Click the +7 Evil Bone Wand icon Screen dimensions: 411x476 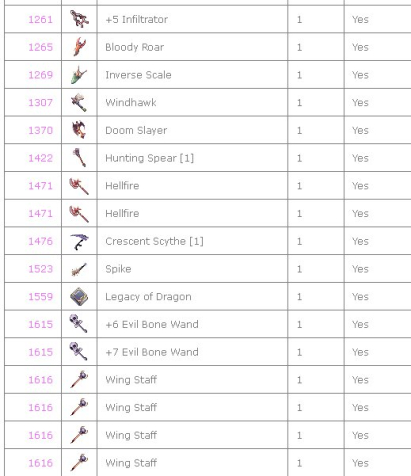tap(79, 351)
